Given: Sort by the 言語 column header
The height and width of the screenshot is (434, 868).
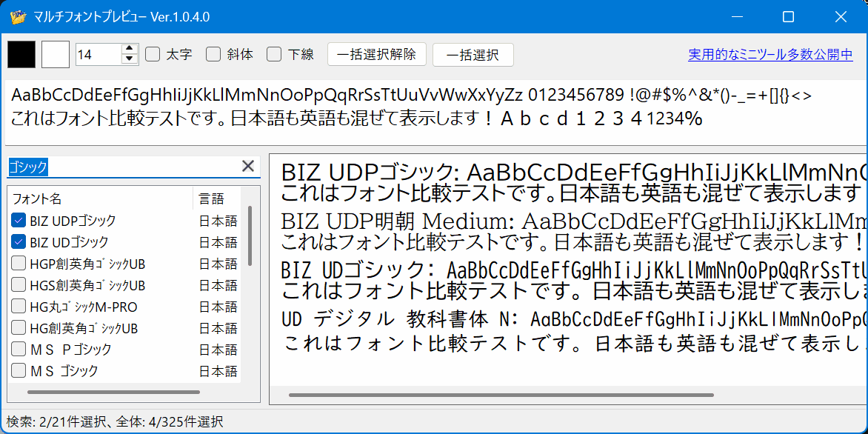Looking at the screenshot, I should 217,198.
